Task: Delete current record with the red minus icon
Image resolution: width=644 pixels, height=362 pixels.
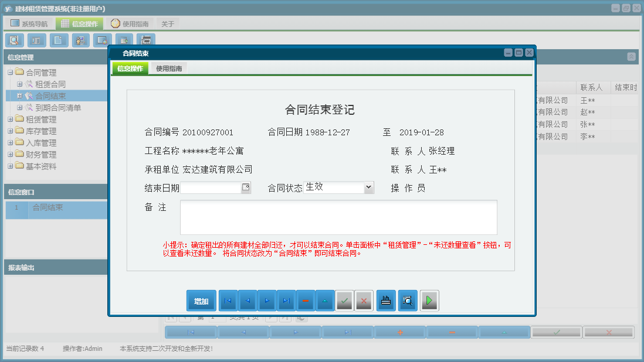Action: 306,300
